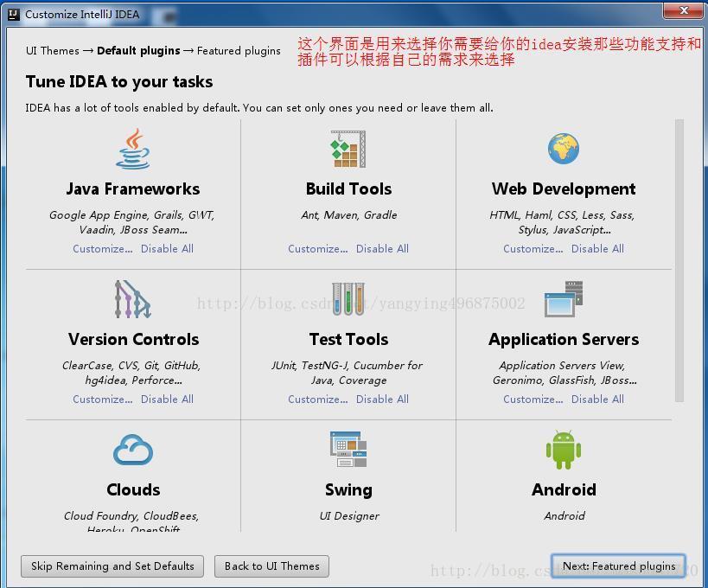Click UI Themes in the breadcrumb
The image size is (708, 588).
pyautogui.click(x=52, y=51)
